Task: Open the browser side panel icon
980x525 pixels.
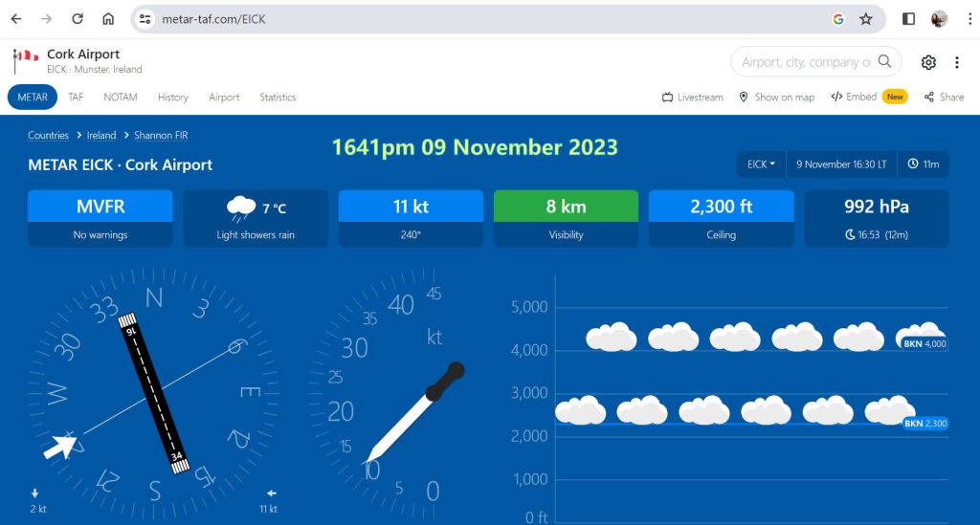Action: click(x=908, y=19)
